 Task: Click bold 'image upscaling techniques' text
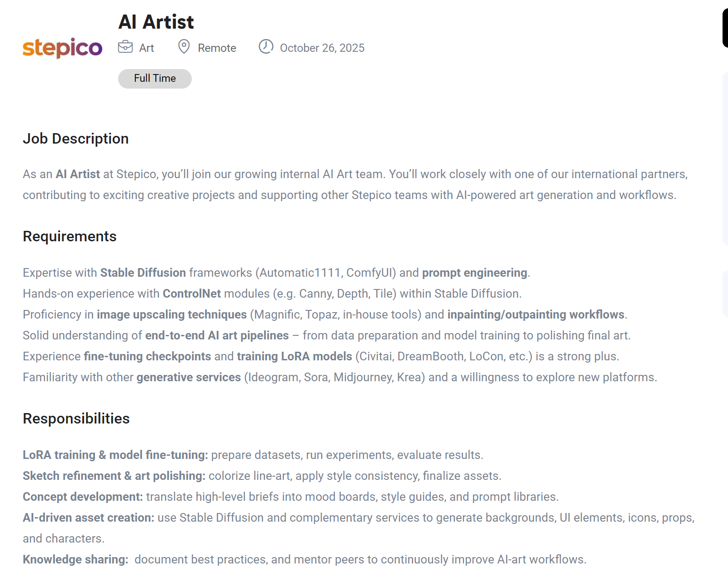[171, 314]
